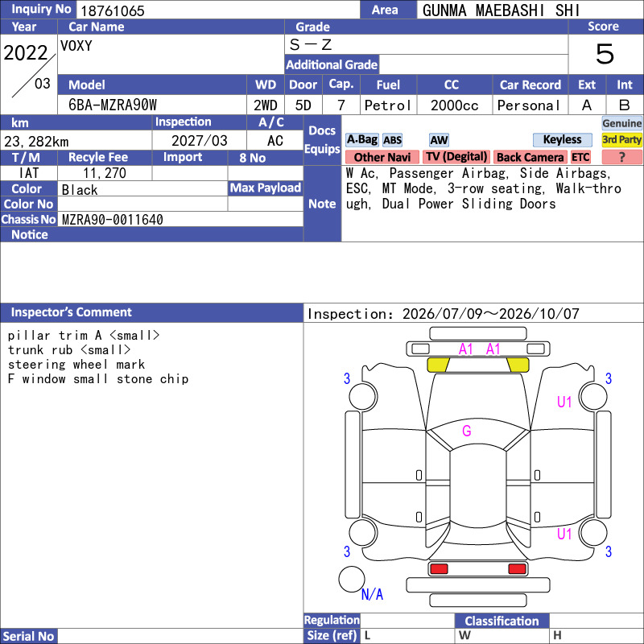This screenshot has height=644, width=644.
Task: Select the 3rd Party legend label
Action: [x=621, y=140]
